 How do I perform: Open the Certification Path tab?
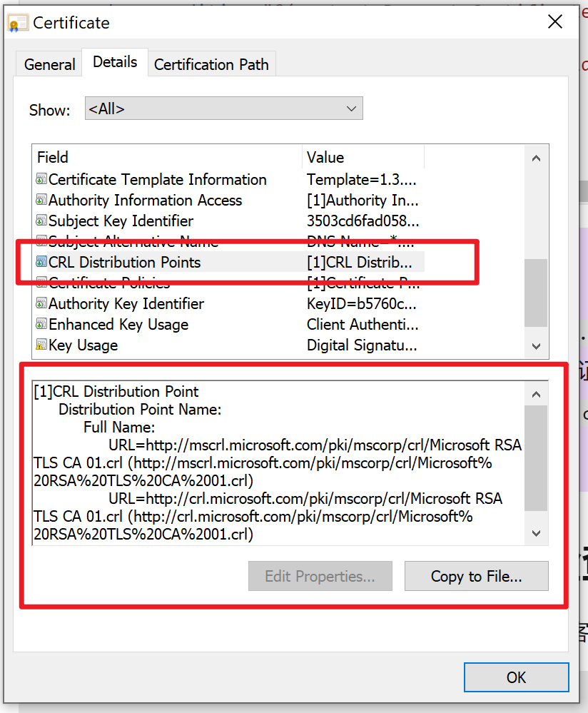click(x=211, y=64)
